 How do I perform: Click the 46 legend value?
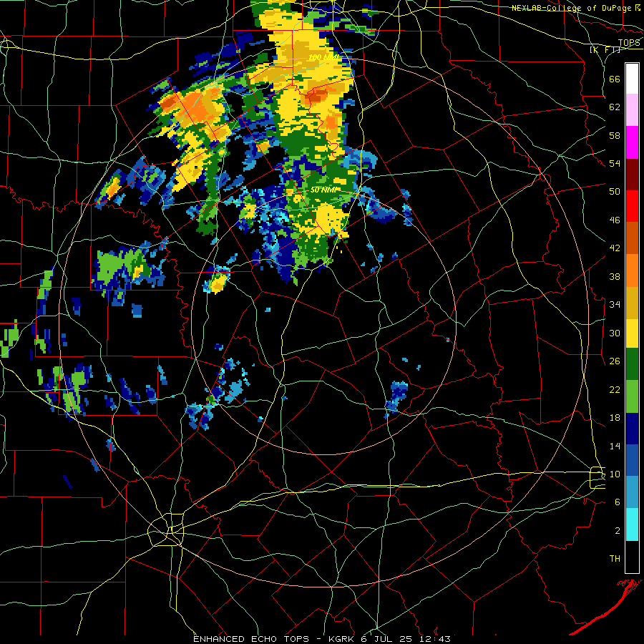(615, 220)
